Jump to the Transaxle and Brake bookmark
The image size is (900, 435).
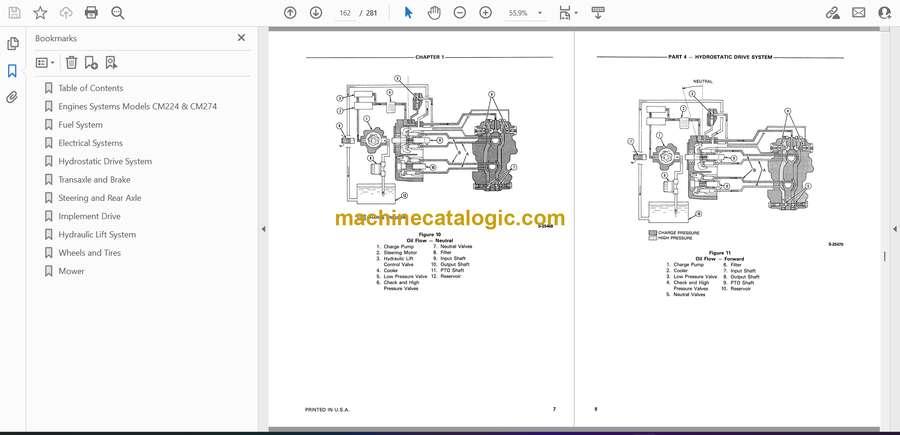pos(94,180)
